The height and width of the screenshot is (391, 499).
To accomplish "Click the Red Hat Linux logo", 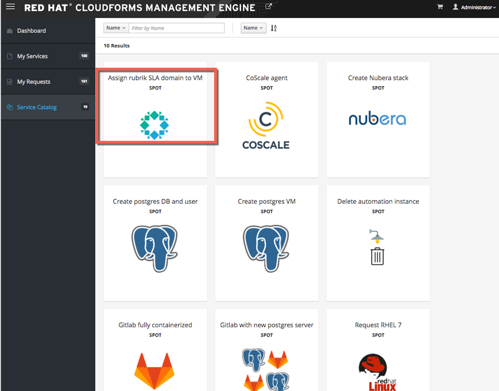I will click(x=378, y=372).
